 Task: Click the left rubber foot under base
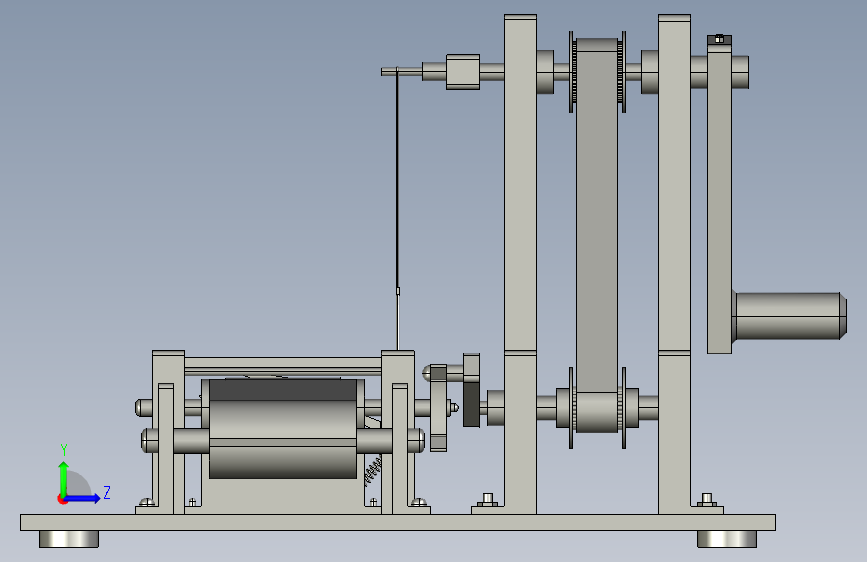[x=69, y=539]
